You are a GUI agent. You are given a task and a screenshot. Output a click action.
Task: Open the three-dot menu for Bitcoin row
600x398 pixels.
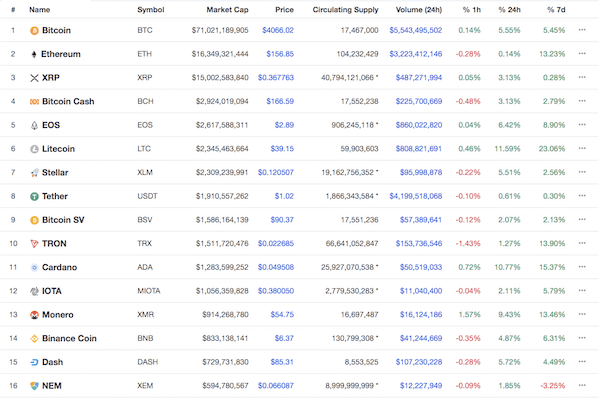[582, 30]
